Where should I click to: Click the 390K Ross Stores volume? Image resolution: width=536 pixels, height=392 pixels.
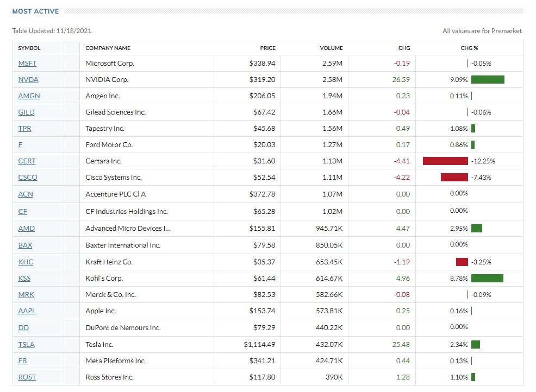pyautogui.click(x=334, y=377)
